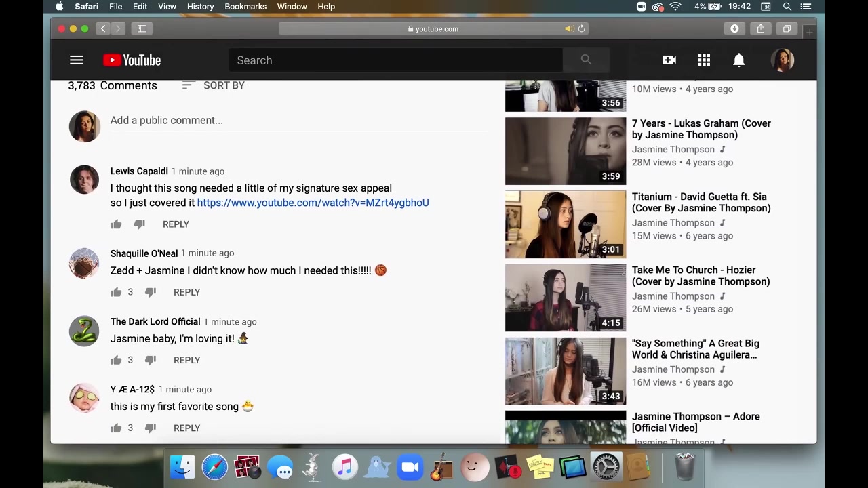
Task: Click the Safari address bar youtube.com
Action: coord(433,28)
